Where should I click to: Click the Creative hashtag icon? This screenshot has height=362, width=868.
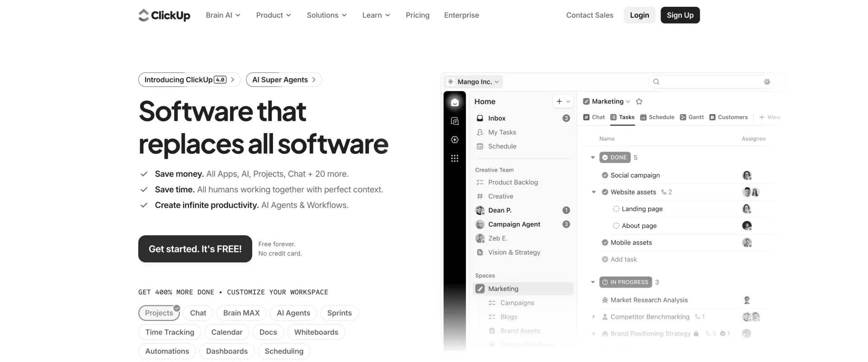tap(480, 196)
